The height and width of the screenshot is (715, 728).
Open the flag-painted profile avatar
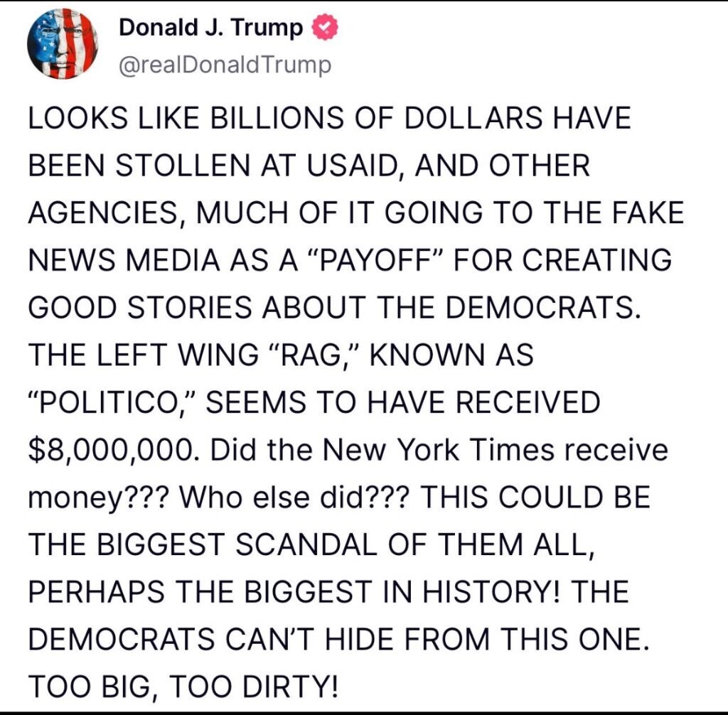[63, 45]
